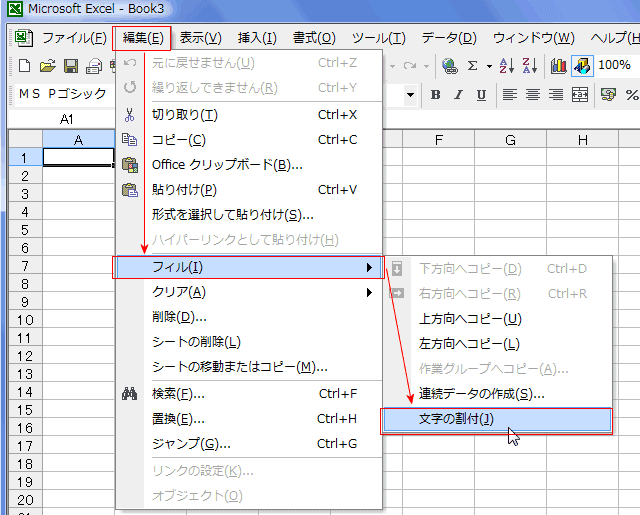The height and width of the screenshot is (515, 640).
Task: Open the AutoSum dropdown arrow
Action: click(489, 66)
